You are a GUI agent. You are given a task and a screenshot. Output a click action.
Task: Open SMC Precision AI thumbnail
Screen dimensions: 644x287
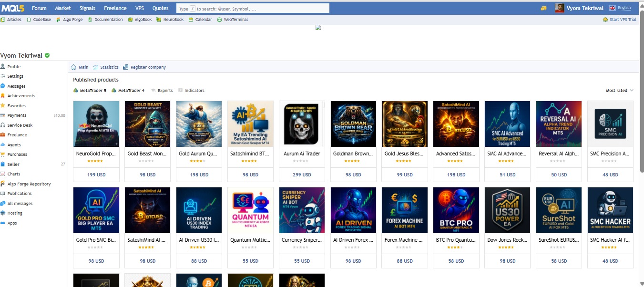coord(610,123)
